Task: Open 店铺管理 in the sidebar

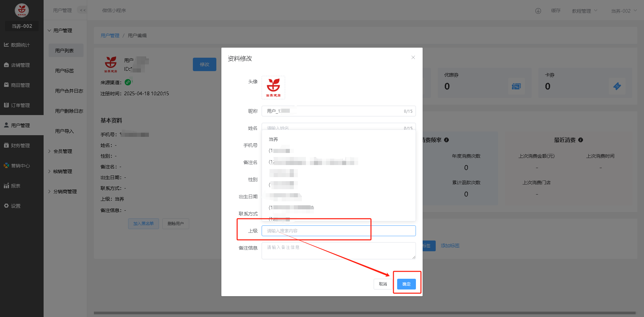Action: pyautogui.click(x=20, y=65)
